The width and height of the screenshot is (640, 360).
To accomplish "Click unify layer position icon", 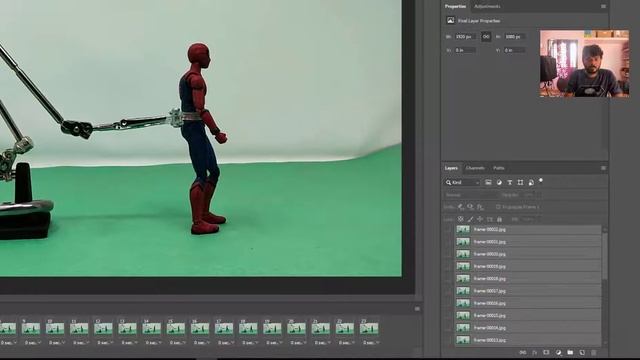I will (x=461, y=207).
